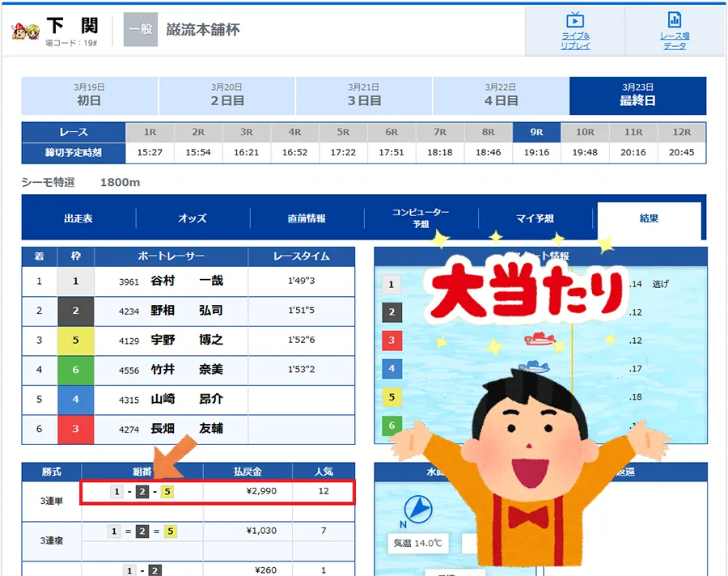Go to race 1R

pos(150,132)
